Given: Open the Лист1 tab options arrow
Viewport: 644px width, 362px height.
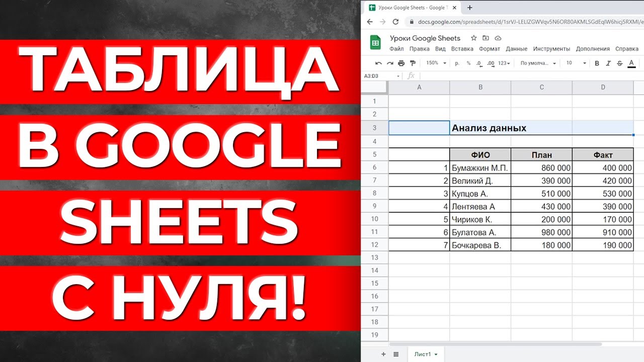Looking at the screenshot, I should (x=436, y=354).
